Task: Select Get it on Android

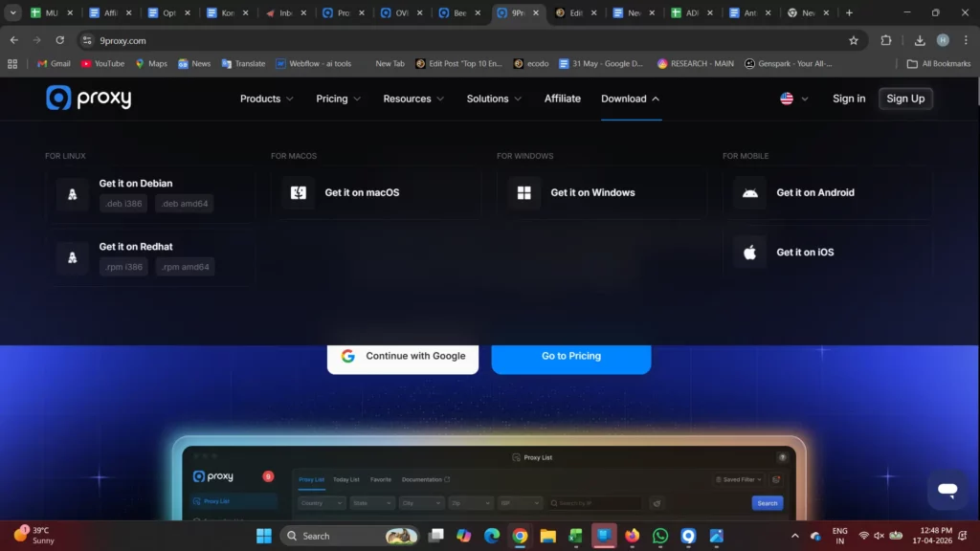Action: pos(815,192)
